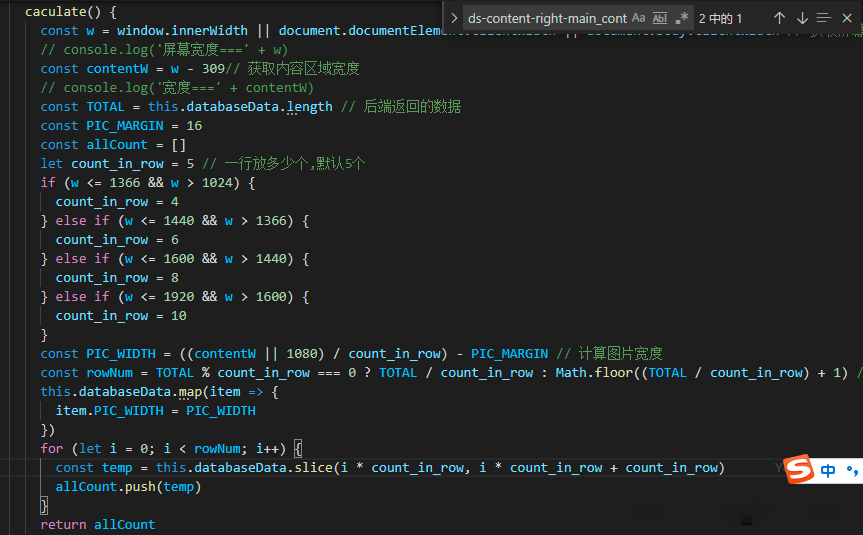Click the 'count_in_row = 8' assignment

click(x=117, y=278)
